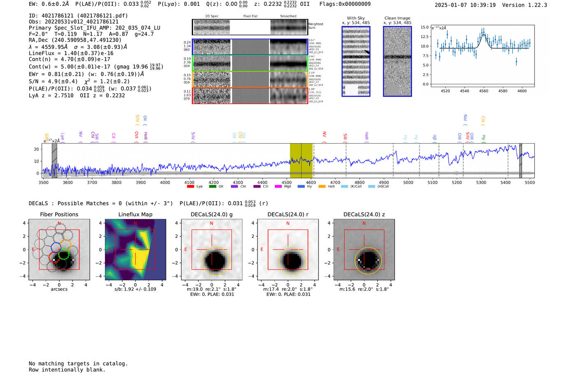Click the blue fiber circle in Fiber Positions

click(56, 248)
